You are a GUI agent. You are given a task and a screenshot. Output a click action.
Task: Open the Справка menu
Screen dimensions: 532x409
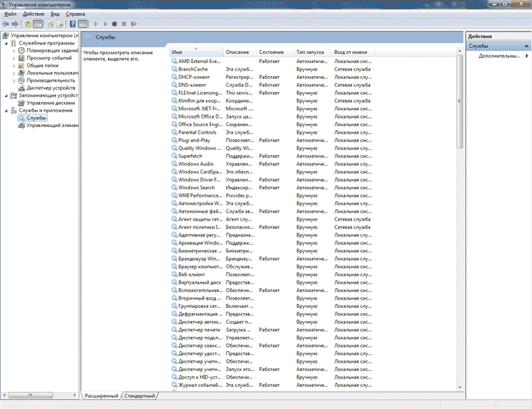(75, 14)
